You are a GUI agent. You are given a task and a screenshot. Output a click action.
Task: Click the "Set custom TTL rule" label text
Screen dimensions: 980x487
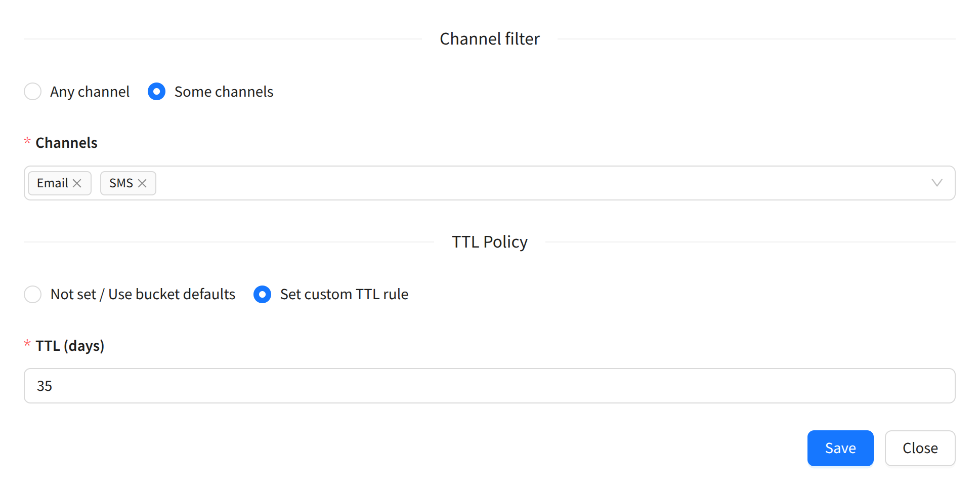[344, 294]
